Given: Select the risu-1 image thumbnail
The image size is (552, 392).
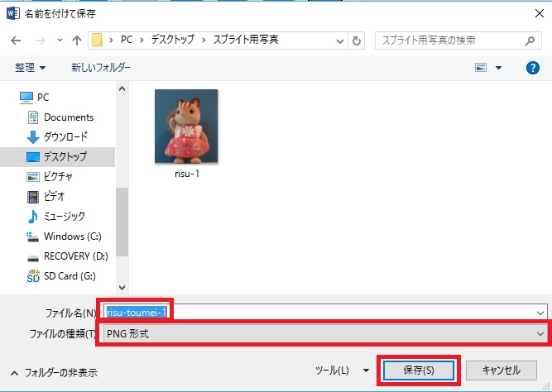Looking at the screenshot, I should point(186,127).
